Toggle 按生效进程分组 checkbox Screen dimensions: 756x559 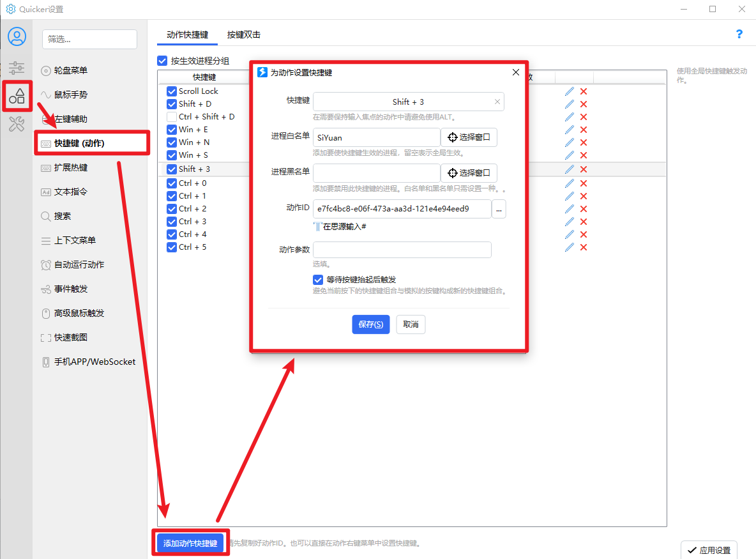tap(162, 61)
